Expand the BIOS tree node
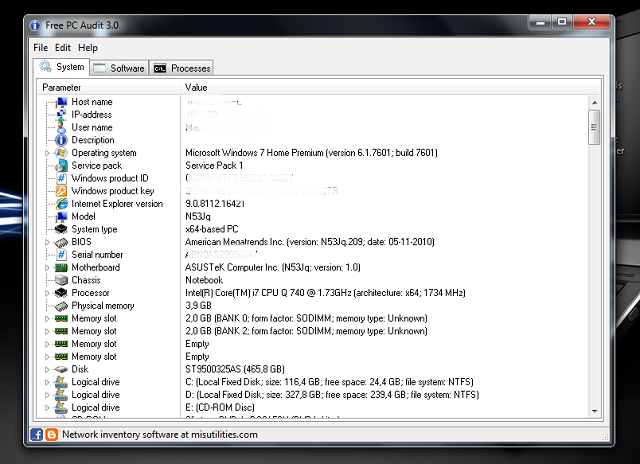This screenshot has width=640, height=464. pyautogui.click(x=47, y=242)
